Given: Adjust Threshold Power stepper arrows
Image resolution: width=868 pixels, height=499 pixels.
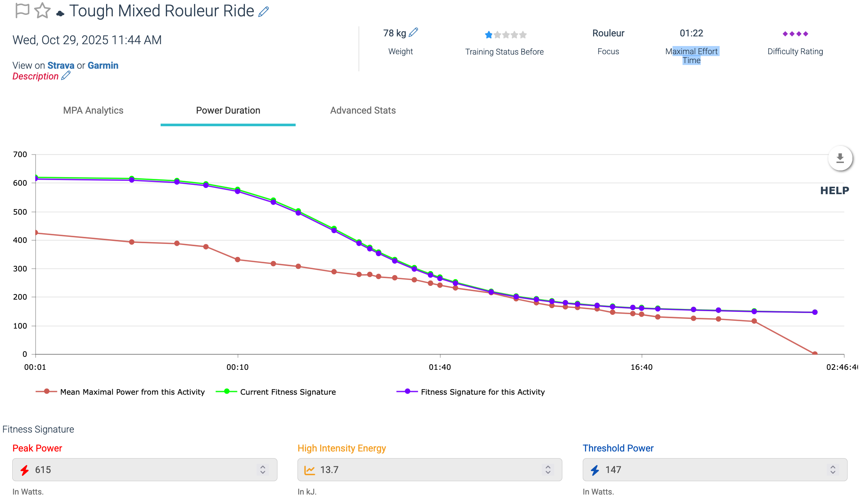Looking at the screenshot, I should (x=833, y=470).
